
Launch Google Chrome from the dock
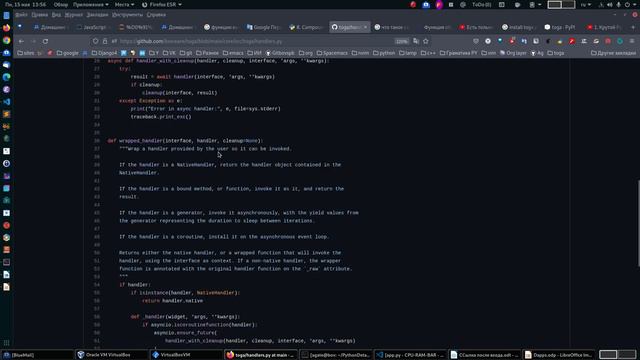7,40
